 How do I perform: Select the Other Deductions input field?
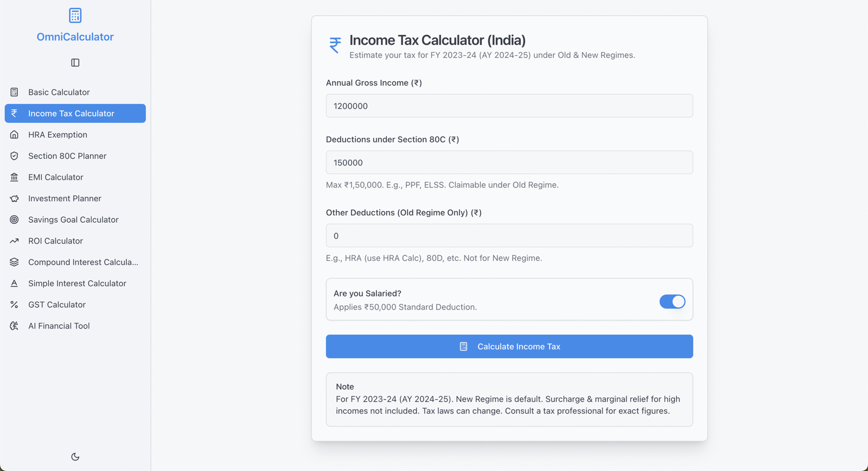click(509, 236)
